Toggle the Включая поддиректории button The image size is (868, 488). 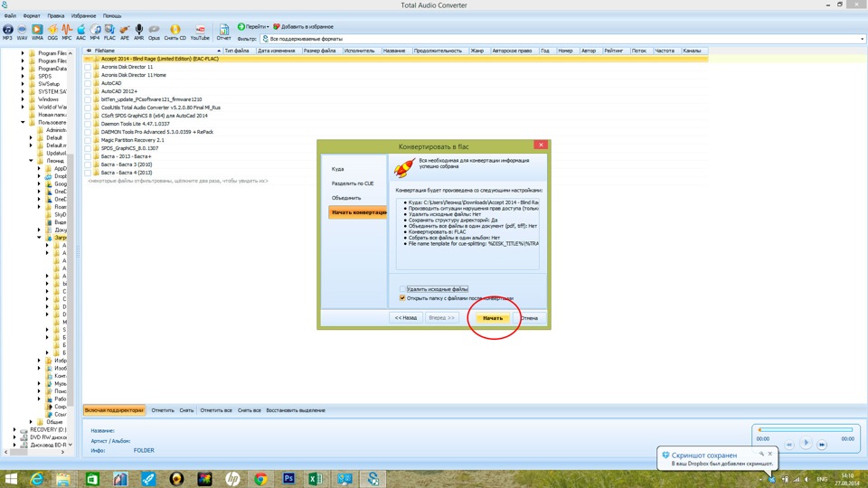point(114,410)
